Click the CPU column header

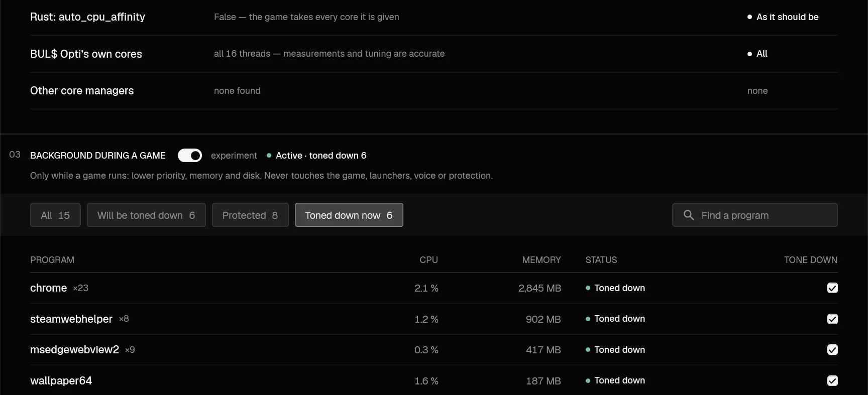(429, 260)
